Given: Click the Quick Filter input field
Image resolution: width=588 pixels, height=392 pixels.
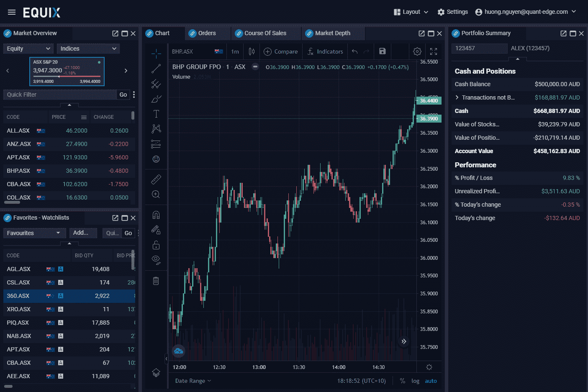Looking at the screenshot, I should (x=60, y=95).
